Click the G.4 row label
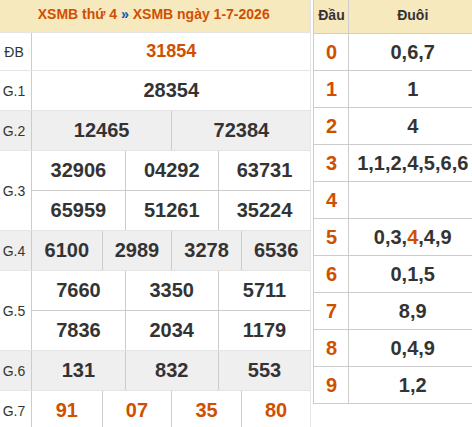The height and width of the screenshot is (427, 472). [x=14, y=251]
